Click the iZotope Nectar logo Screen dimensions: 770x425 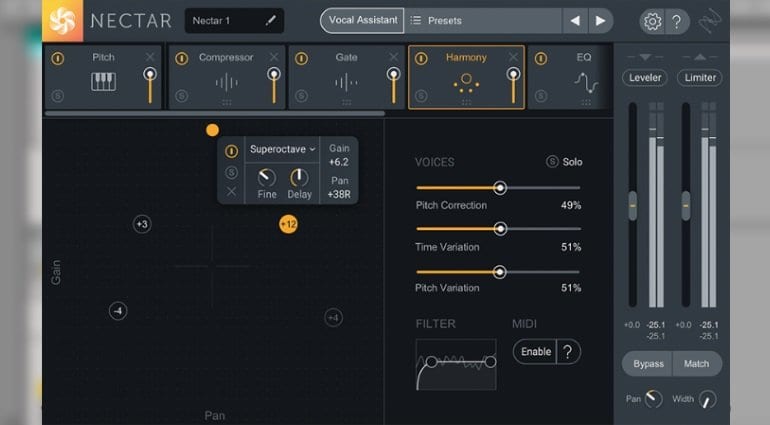(63, 21)
